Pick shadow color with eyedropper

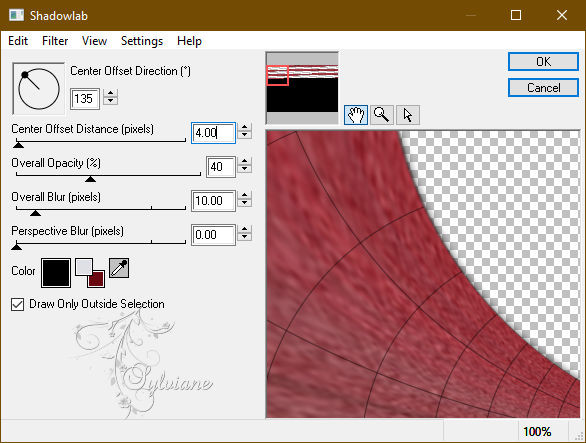119,268
